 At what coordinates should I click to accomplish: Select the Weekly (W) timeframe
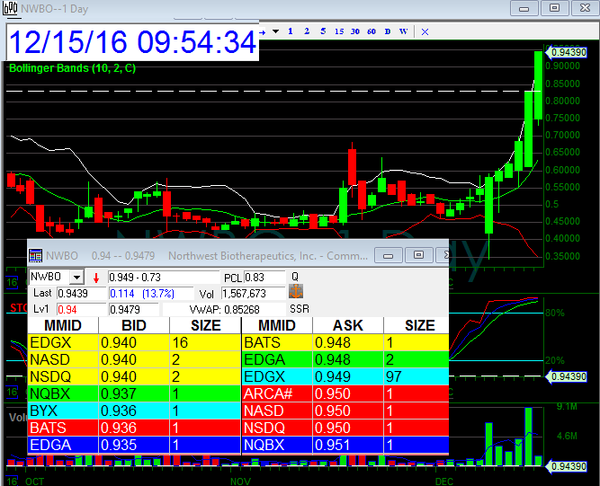[x=403, y=31]
